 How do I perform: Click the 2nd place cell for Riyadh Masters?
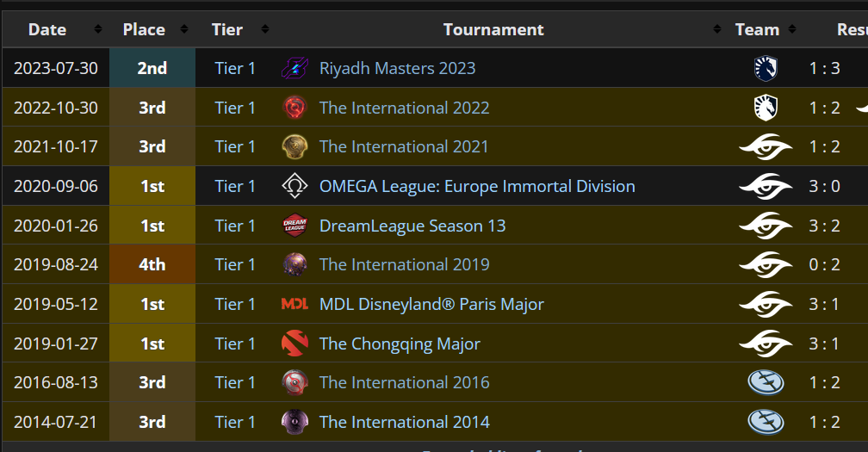pos(152,68)
